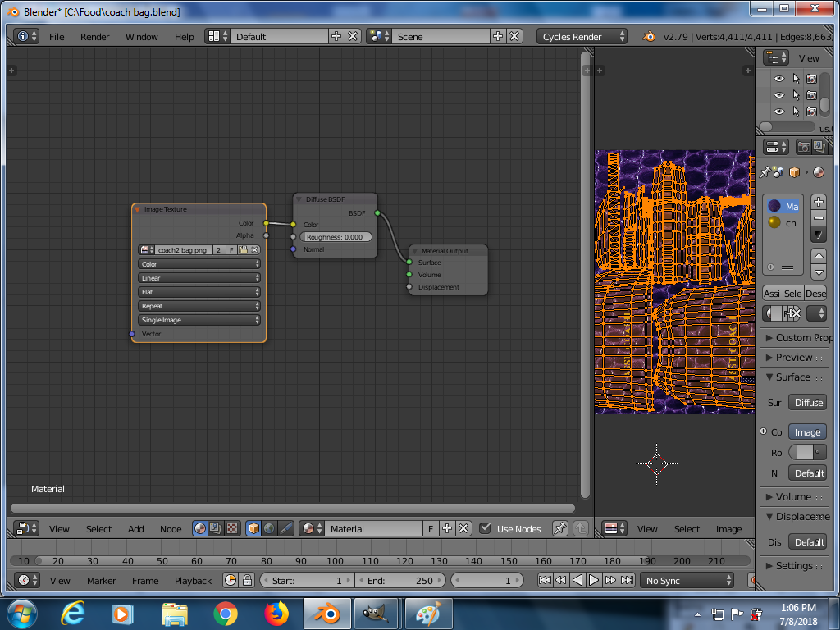Click the Roughness slider on Diffuse BSDF

tap(335, 237)
